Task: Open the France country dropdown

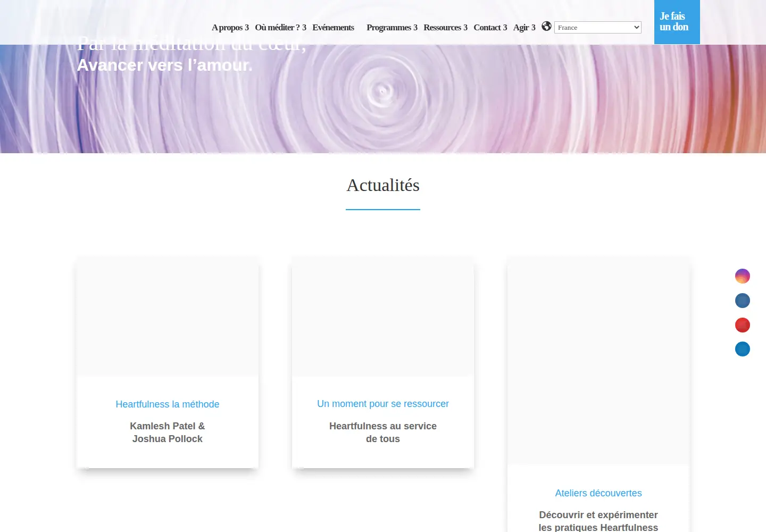Action: [598, 27]
